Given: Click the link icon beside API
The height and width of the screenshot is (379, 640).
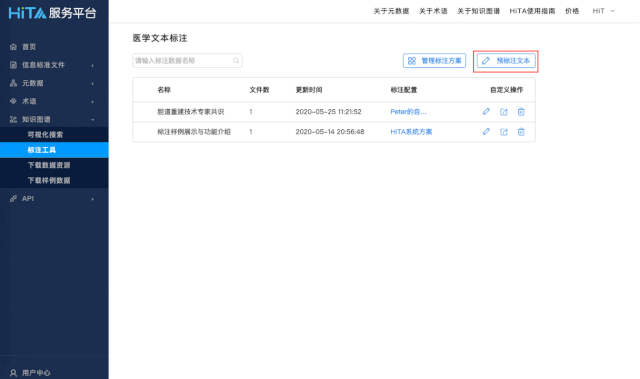Looking at the screenshot, I should pos(13,199).
